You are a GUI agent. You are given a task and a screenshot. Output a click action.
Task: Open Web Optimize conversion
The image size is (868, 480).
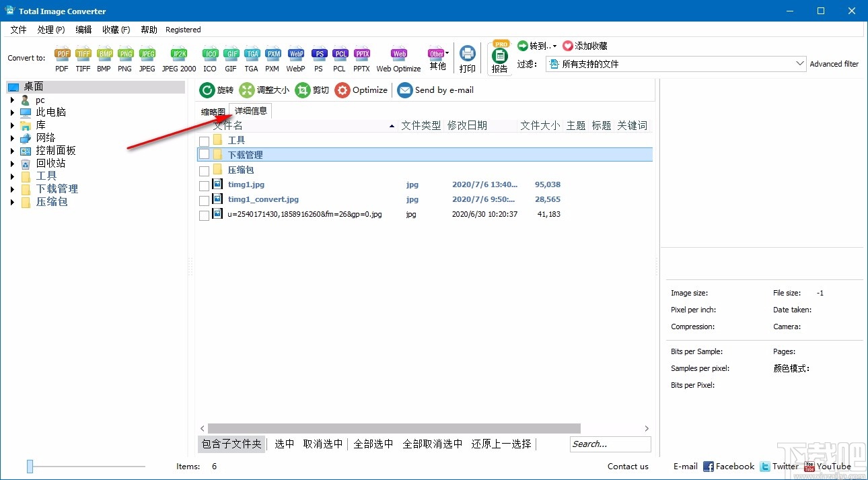398,59
